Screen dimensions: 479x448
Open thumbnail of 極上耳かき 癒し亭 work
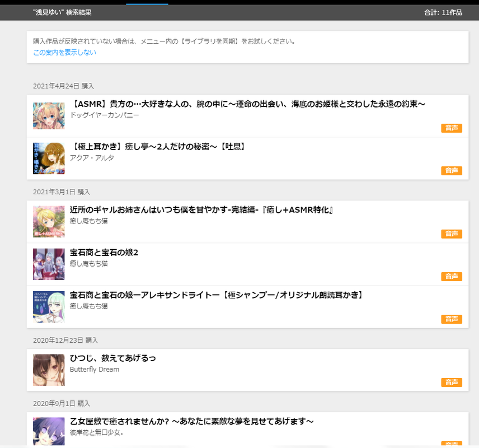pos(49,158)
